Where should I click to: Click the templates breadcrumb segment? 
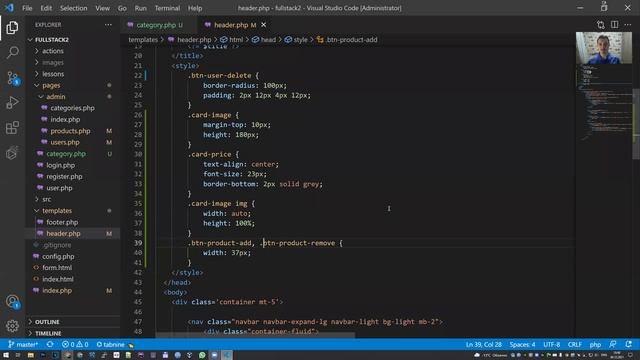[143, 40]
